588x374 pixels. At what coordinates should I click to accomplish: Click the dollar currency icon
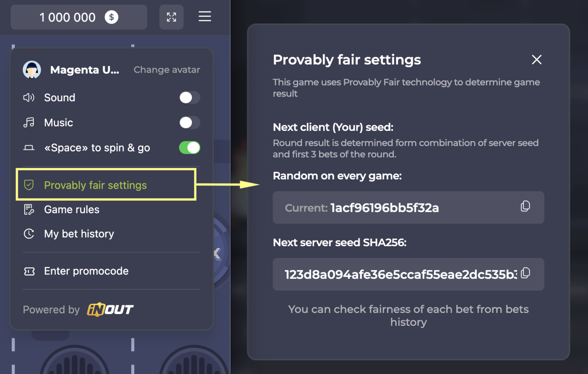111,17
